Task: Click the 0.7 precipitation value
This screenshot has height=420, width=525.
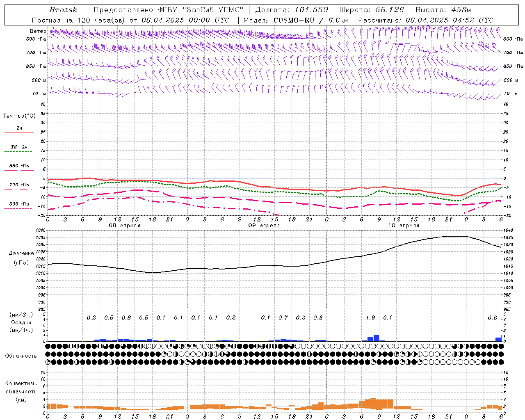Action: pyautogui.click(x=283, y=317)
